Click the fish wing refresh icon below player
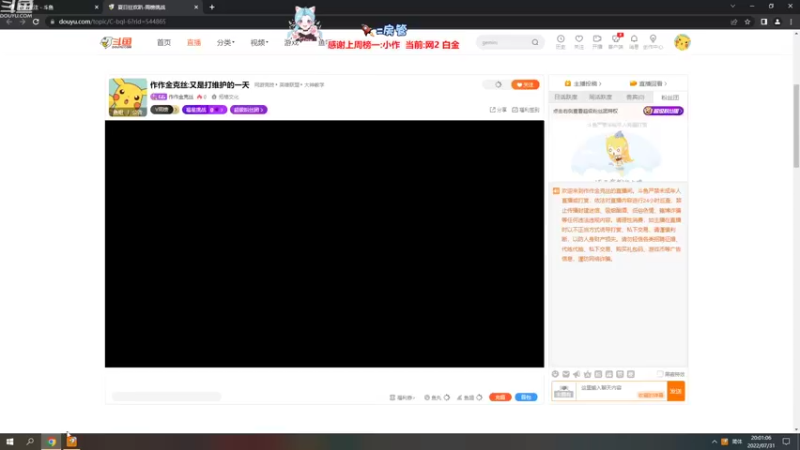Screen dimensions: 800x450 479,397
